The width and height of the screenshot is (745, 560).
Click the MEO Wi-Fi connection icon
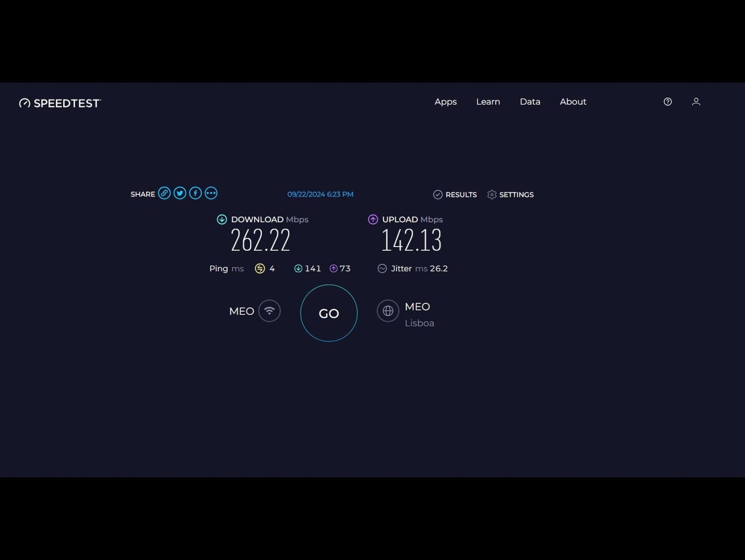tap(269, 311)
